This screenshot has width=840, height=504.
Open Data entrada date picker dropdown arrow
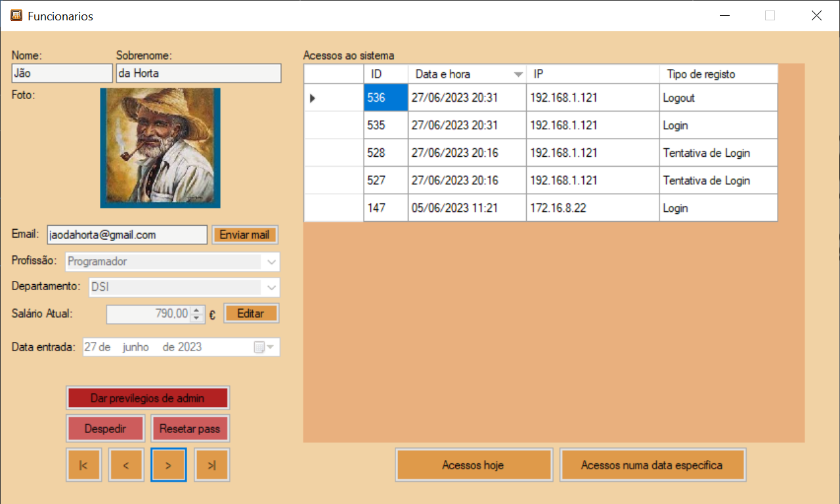coord(271,347)
